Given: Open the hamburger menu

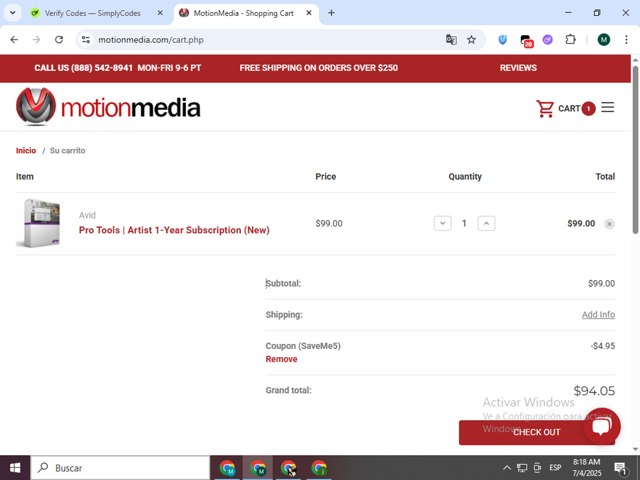Looking at the screenshot, I should [x=607, y=107].
